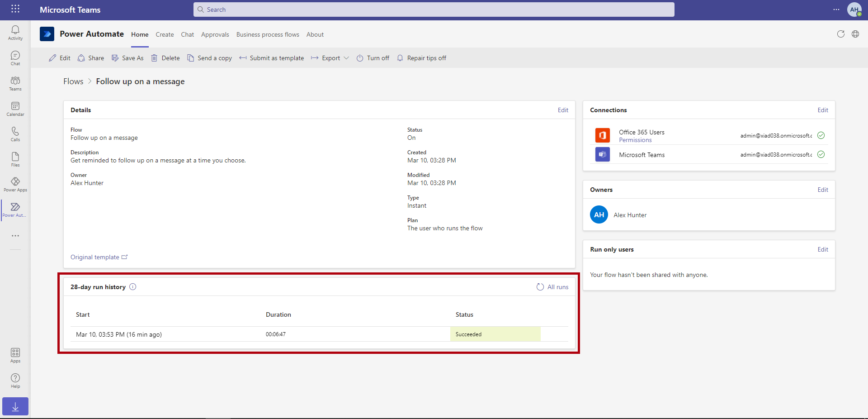Refresh and view All runs

click(x=552, y=287)
